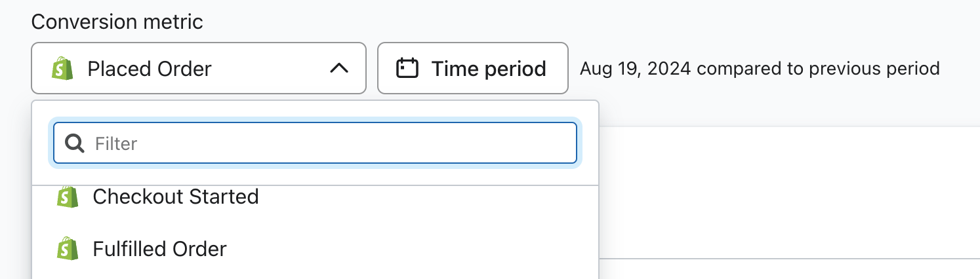Screen dimensions: 980x279
Task: Click the "Filter" placeholder text
Action: [x=116, y=143]
